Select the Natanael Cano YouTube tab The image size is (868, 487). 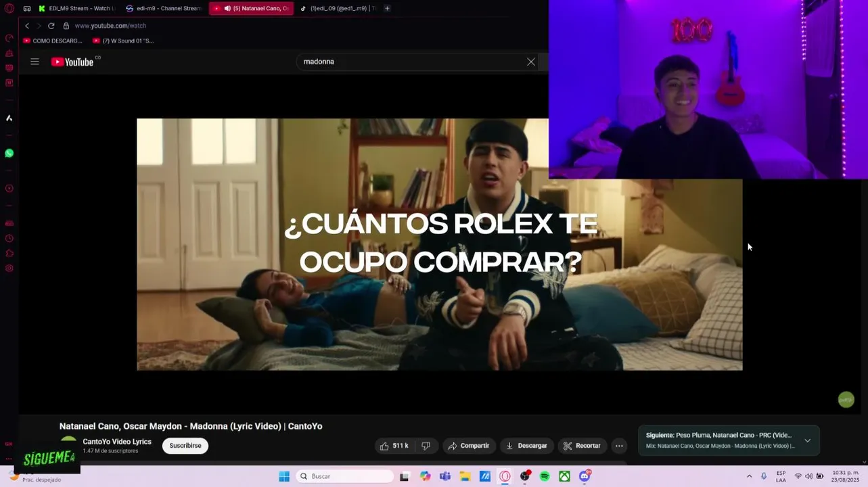coord(251,8)
